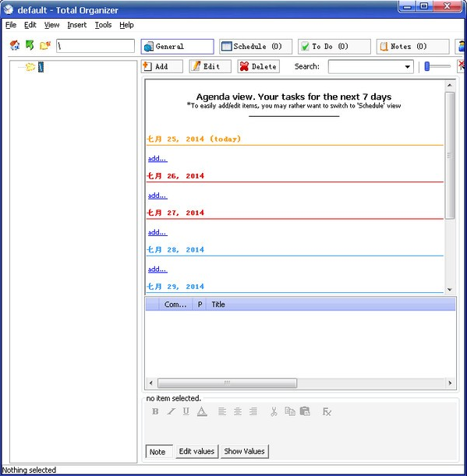Toggle bold formatting in the note editor
The image size is (467, 476).
point(155,411)
